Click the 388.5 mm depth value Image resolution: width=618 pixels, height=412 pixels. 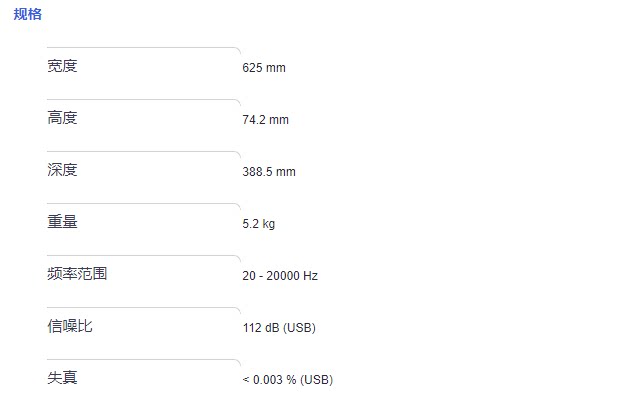pos(269,172)
